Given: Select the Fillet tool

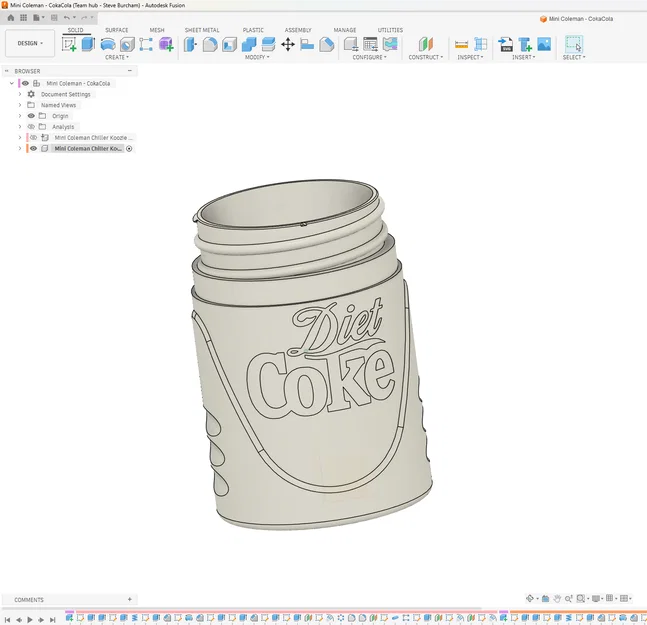Looking at the screenshot, I should click(x=210, y=44).
